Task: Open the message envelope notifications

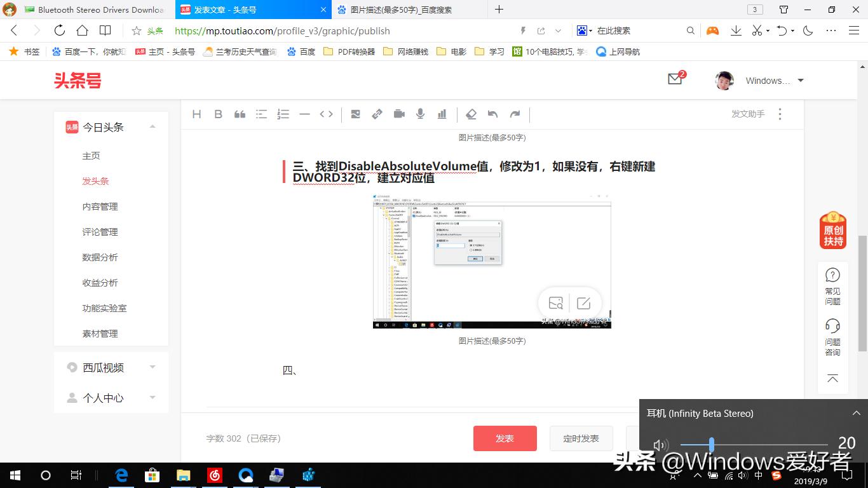Action: [x=675, y=79]
